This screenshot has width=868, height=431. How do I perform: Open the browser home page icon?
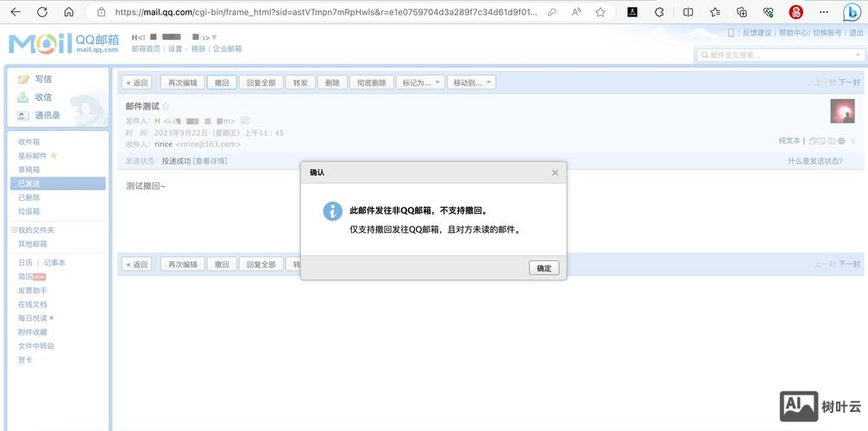pos(69,11)
